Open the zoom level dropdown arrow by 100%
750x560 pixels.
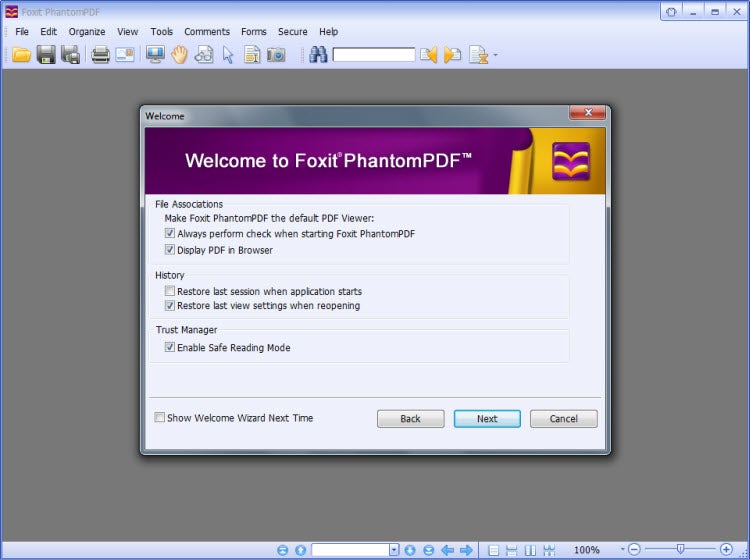click(x=622, y=549)
